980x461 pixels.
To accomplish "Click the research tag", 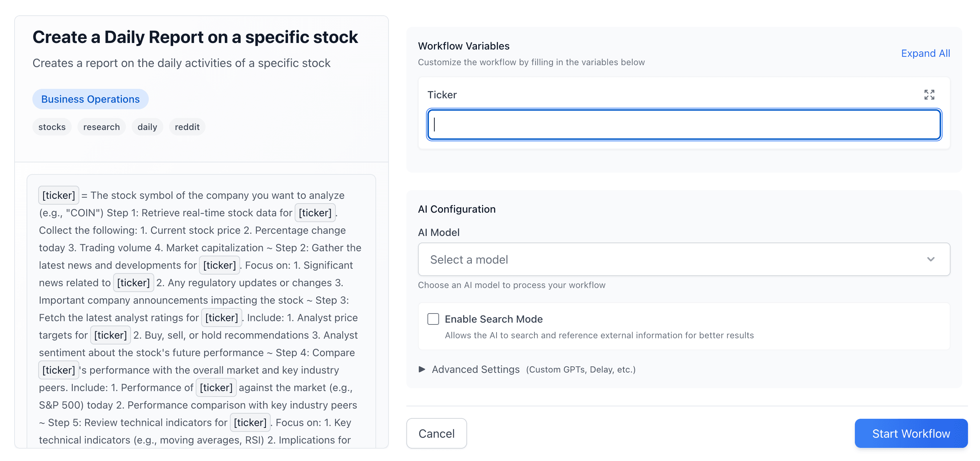I will point(101,127).
